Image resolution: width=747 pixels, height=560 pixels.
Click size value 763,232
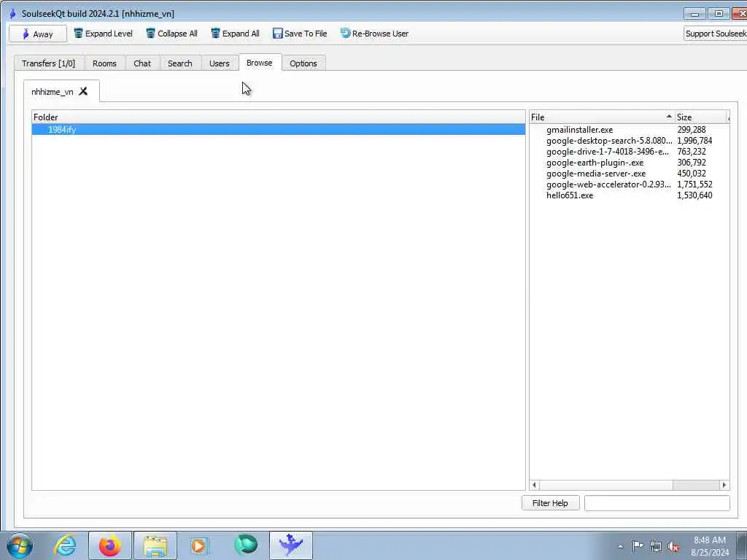(692, 152)
